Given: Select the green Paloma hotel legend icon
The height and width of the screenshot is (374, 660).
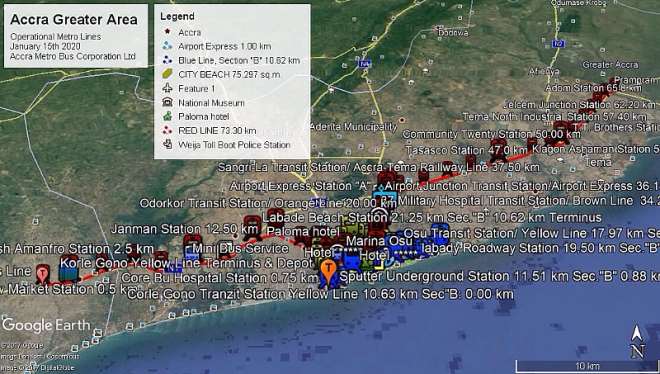Looking at the screenshot, I should coord(167,116).
